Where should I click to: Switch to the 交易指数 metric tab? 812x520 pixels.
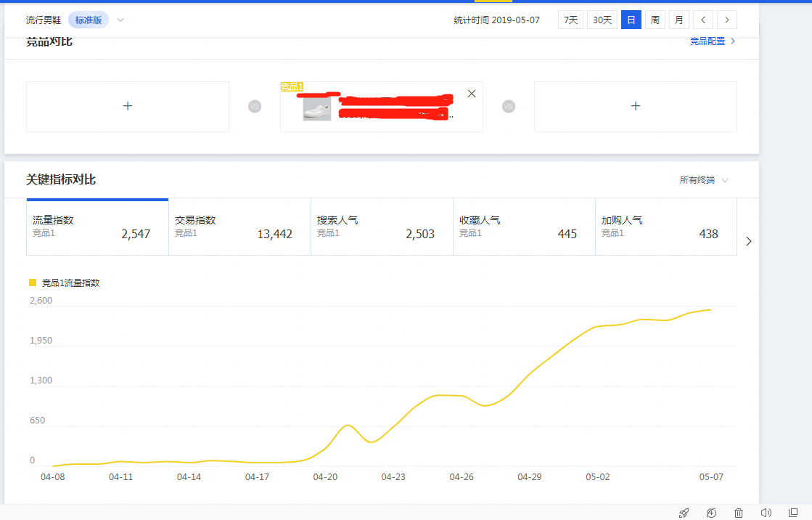239,226
